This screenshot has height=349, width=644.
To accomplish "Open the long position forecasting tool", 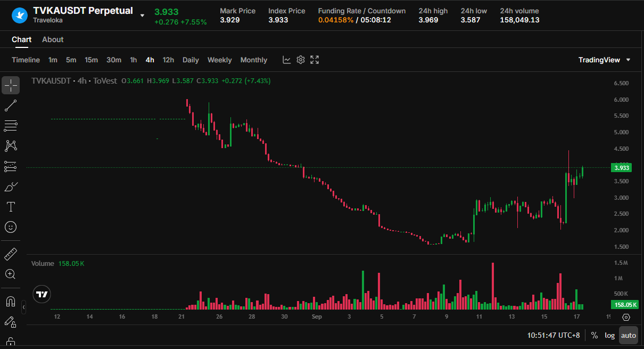I will pyautogui.click(x=11, y=166).
